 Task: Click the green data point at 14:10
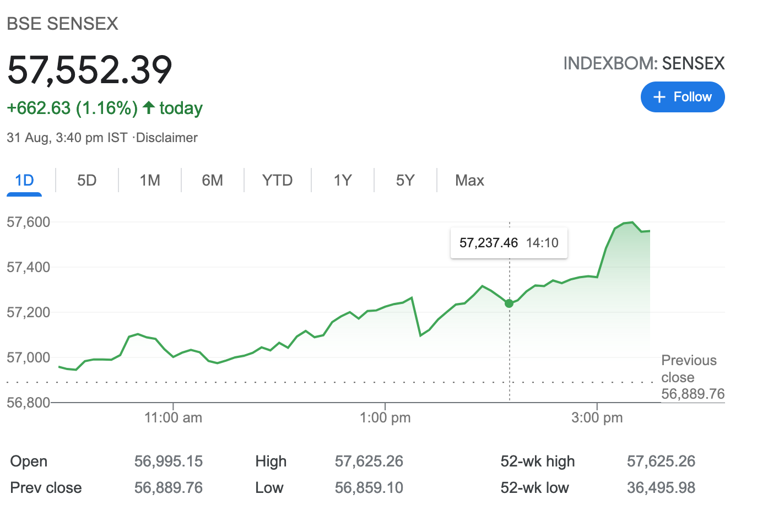pyautogui.click(x=509, y=303)
